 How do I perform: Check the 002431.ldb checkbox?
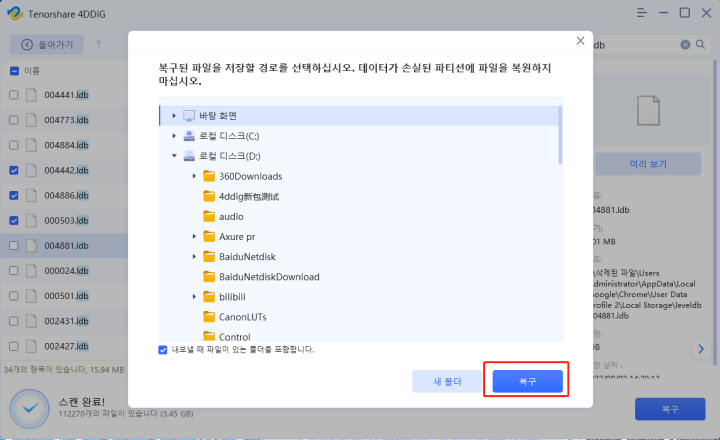coord(14,321)
